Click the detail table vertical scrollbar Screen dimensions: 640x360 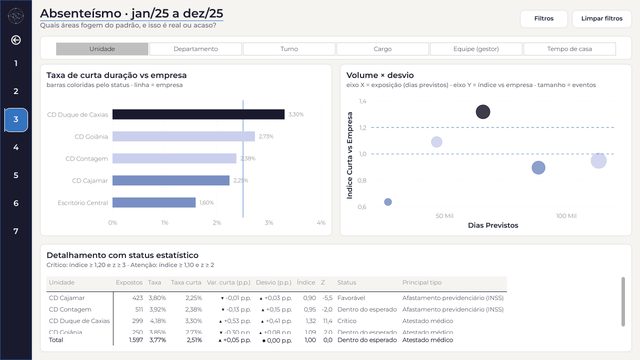pyautogui.click(x=623, y=302)
